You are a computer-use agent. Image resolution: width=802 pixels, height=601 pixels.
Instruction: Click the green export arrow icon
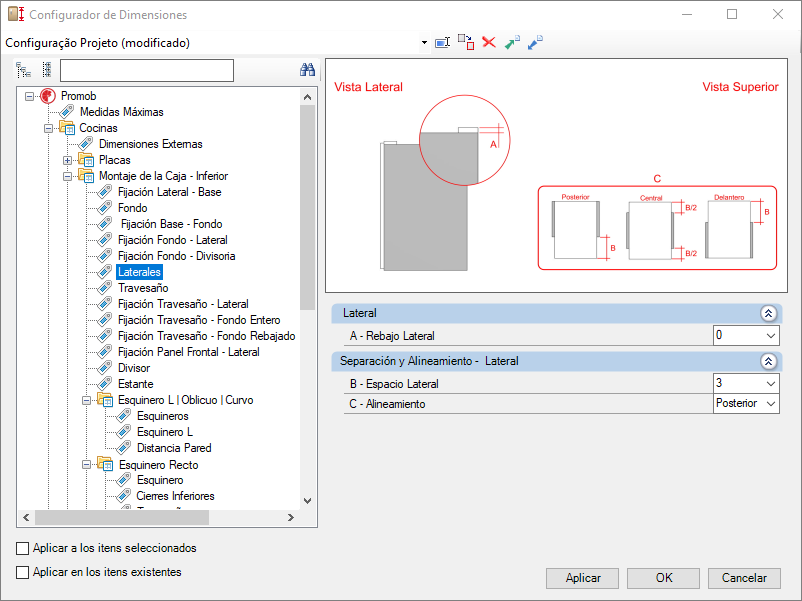coord(512,42)
